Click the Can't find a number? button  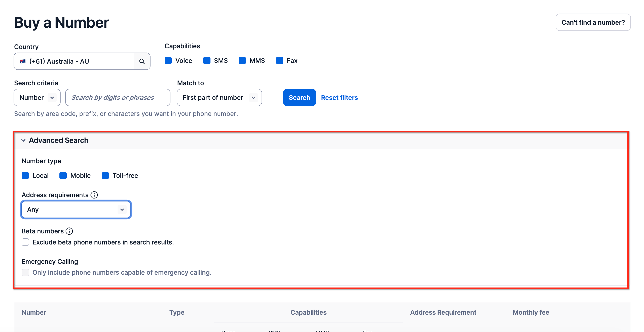coord(593,22)
